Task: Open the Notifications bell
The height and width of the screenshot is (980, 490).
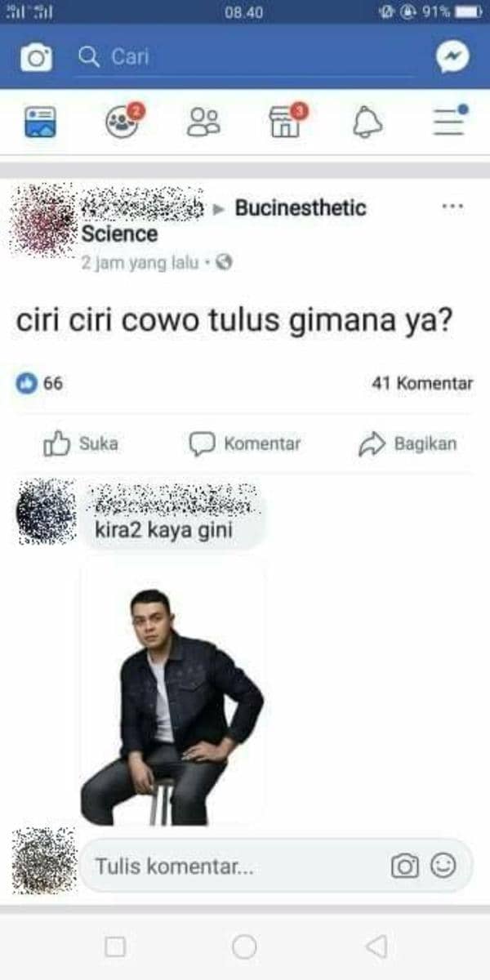Action: (367, 122)
